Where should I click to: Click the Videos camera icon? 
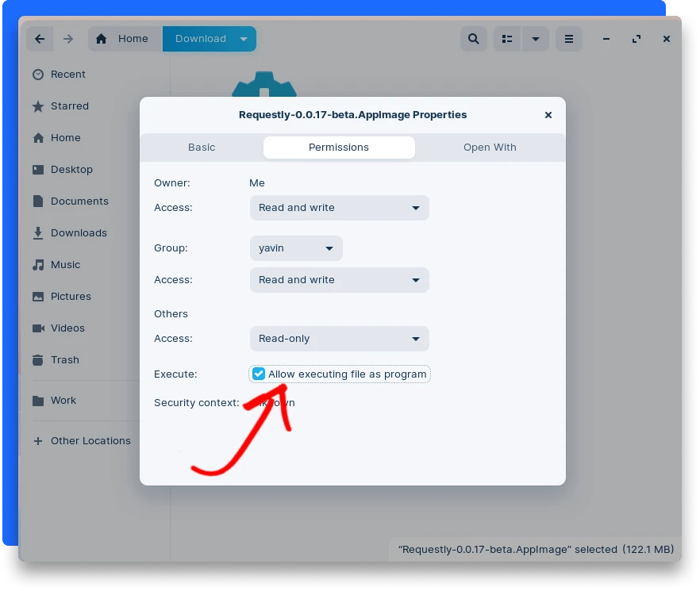pos(38,328)
